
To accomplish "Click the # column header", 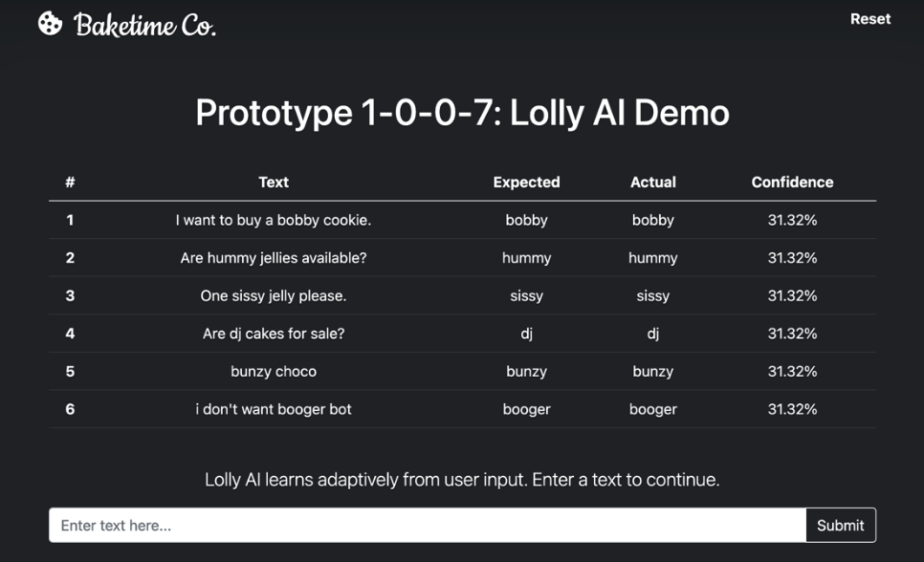I will [70, 182].
